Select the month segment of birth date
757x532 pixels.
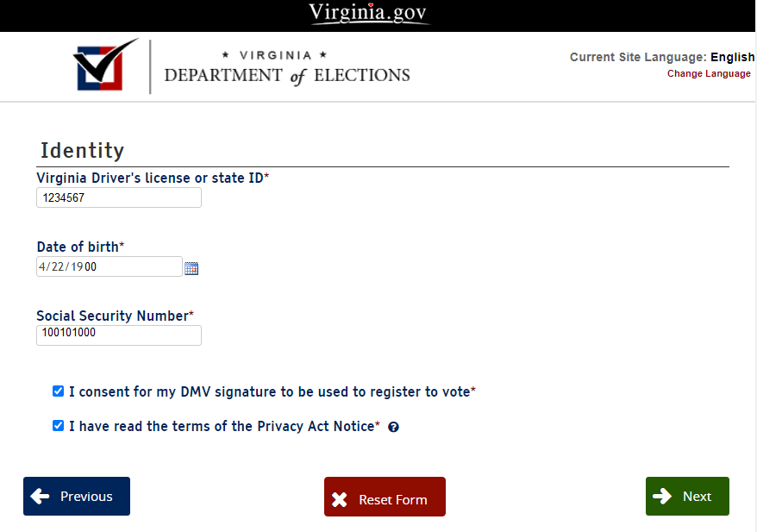pos(43,267)
